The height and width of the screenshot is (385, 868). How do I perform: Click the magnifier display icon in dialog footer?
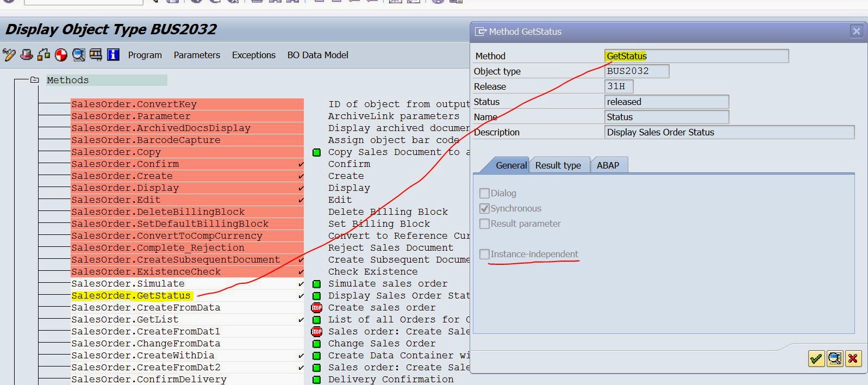(834, 358)
